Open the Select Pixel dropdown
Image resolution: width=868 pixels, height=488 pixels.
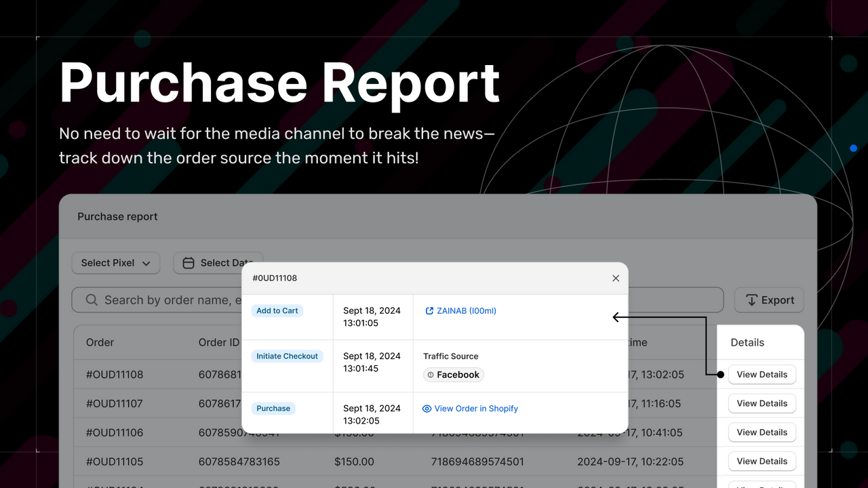[x=116, y=263]
